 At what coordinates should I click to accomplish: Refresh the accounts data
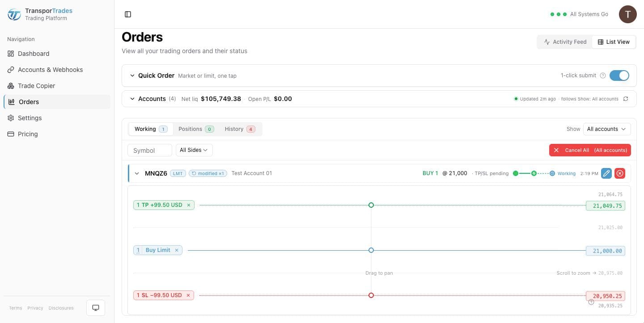(x=626, y=99)
